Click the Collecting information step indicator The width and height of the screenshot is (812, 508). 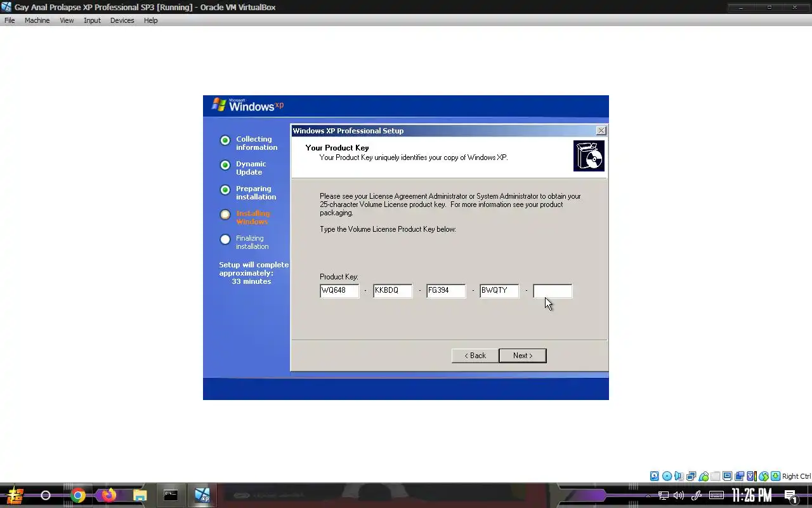click(x=225, y=140)
